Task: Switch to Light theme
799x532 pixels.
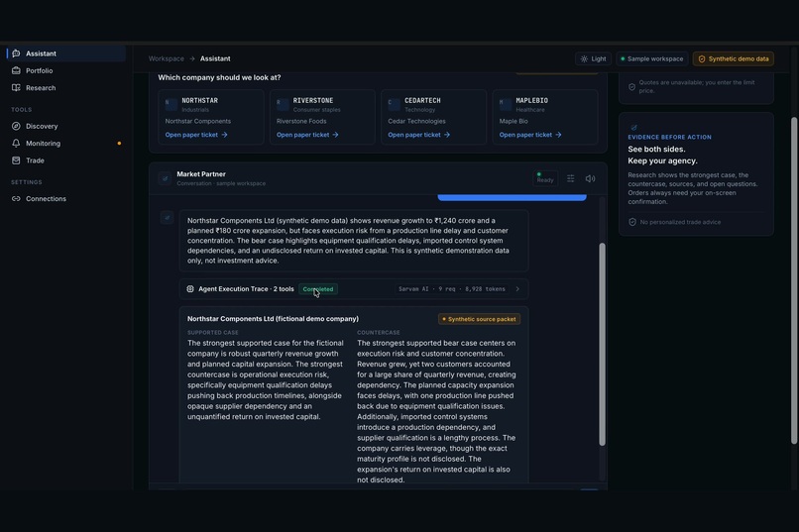Action: 593,59
